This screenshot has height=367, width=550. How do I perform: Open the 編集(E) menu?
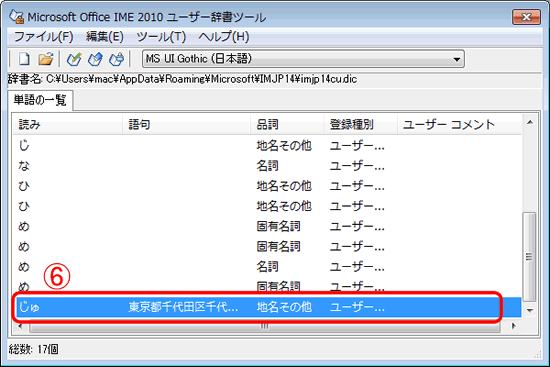pyautogui.click(x=105, y=36)
